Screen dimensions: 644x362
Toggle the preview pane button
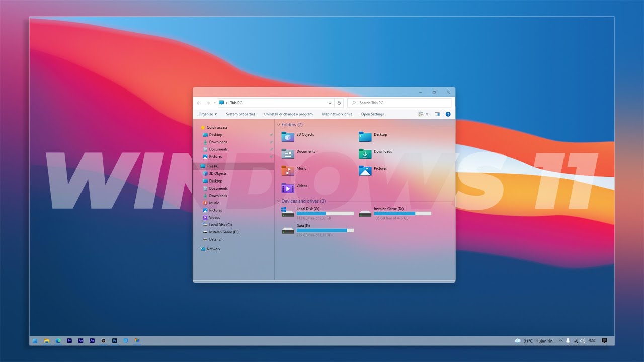pyautogui.click(x=437, y=114)
